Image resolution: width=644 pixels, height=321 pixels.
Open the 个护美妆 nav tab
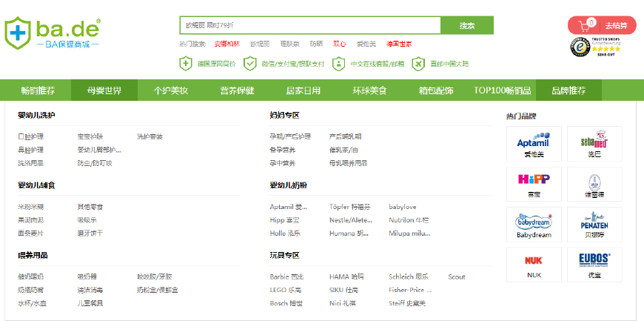[171, 90]
